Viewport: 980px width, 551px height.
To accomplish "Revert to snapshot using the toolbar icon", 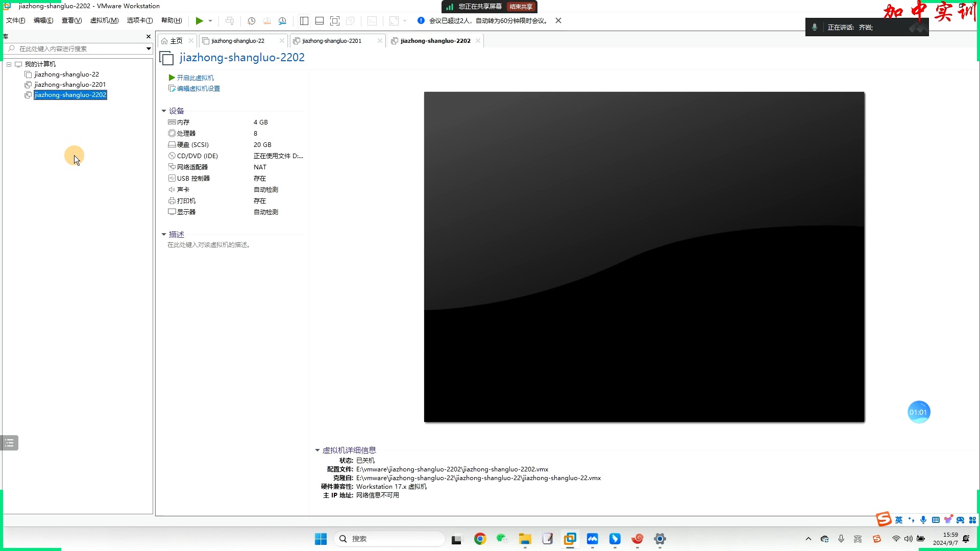I will pos(267,21).
